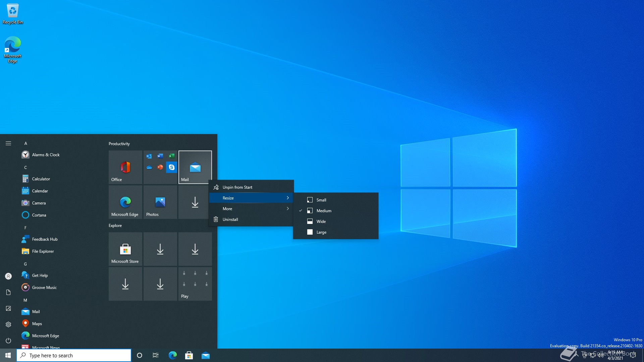
Task: Jump to letter G in app list
Action: pos(25,264)
